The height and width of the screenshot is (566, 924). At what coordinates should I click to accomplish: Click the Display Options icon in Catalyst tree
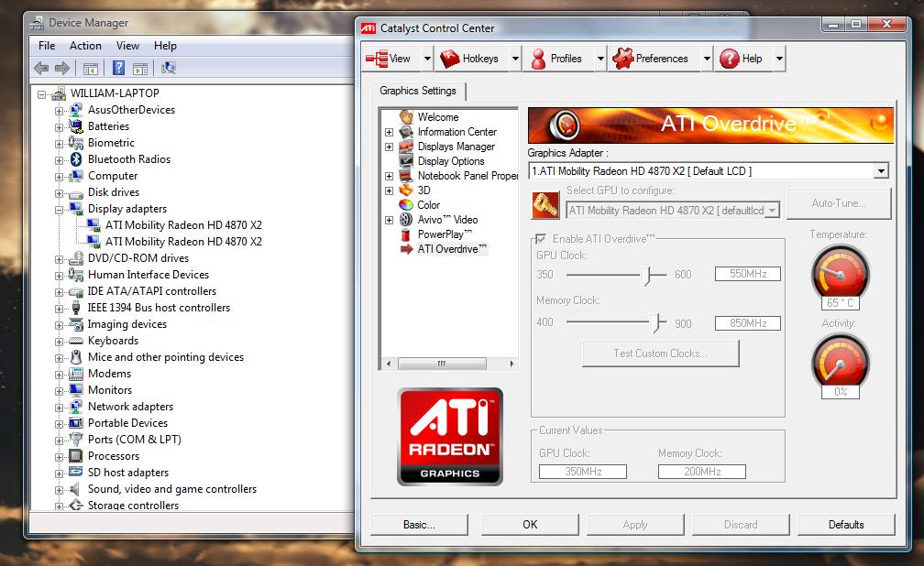click(406, 161)
